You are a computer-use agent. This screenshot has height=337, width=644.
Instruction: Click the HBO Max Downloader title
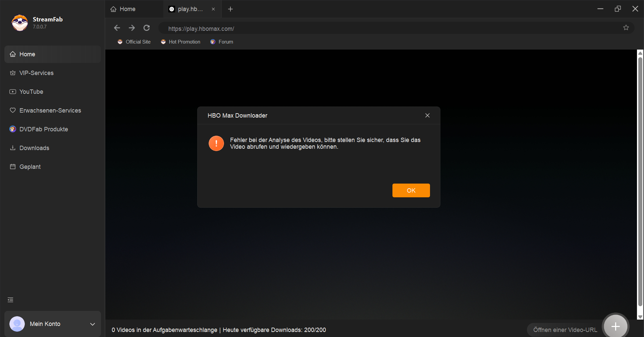point(237,116)
